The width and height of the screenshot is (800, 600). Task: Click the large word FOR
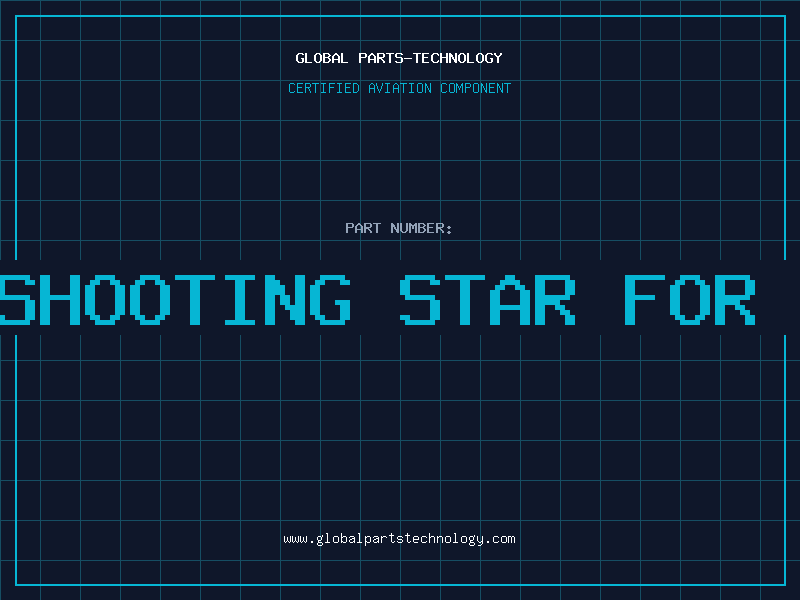(690, 300)
